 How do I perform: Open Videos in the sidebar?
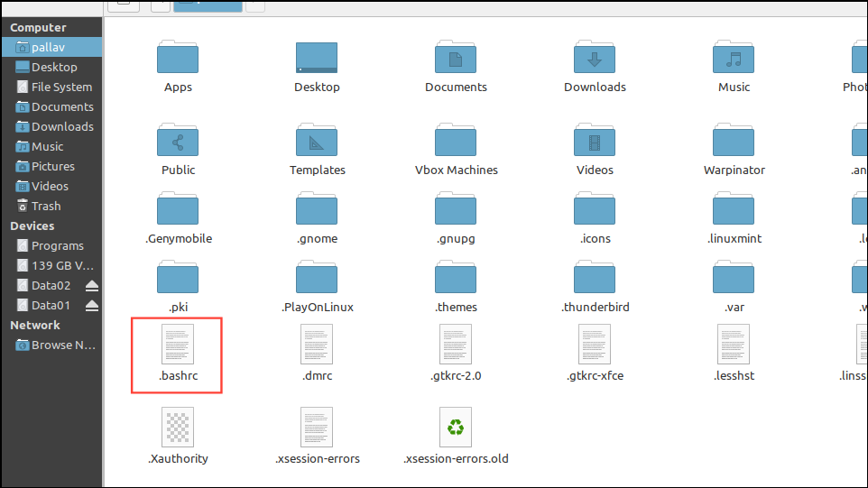(x=52, y=187)
